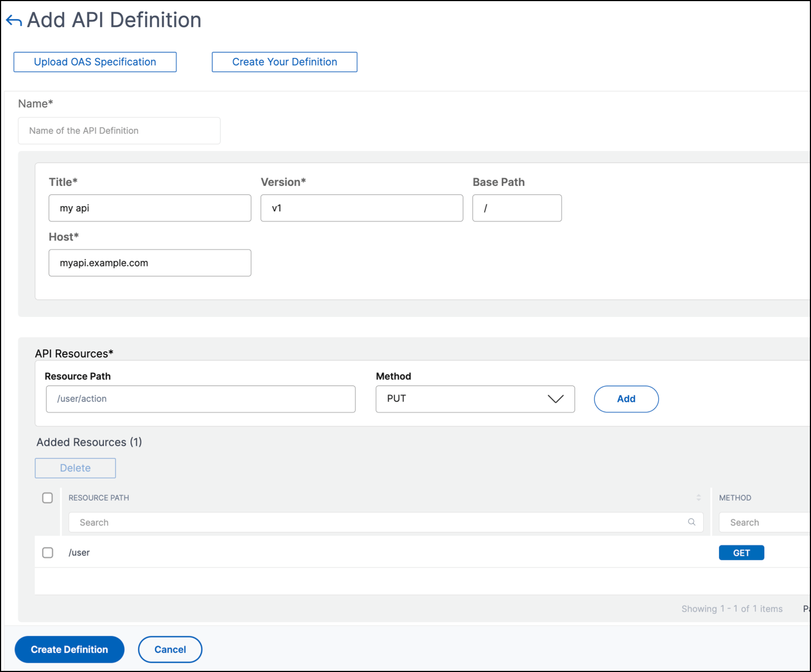Click the Resource Path /user/action field
Image resolution: width=811 pixels, height=672 pixels.
tap(201, 399)
